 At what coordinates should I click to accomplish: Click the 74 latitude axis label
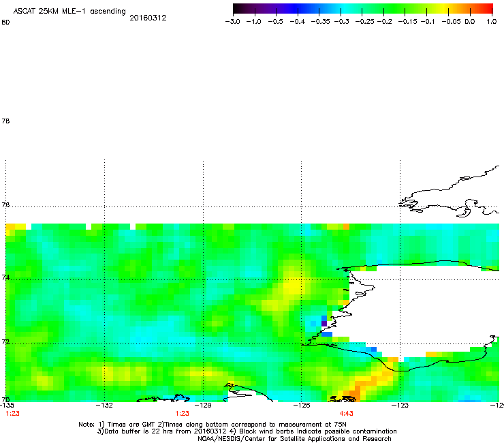point(5,277)
